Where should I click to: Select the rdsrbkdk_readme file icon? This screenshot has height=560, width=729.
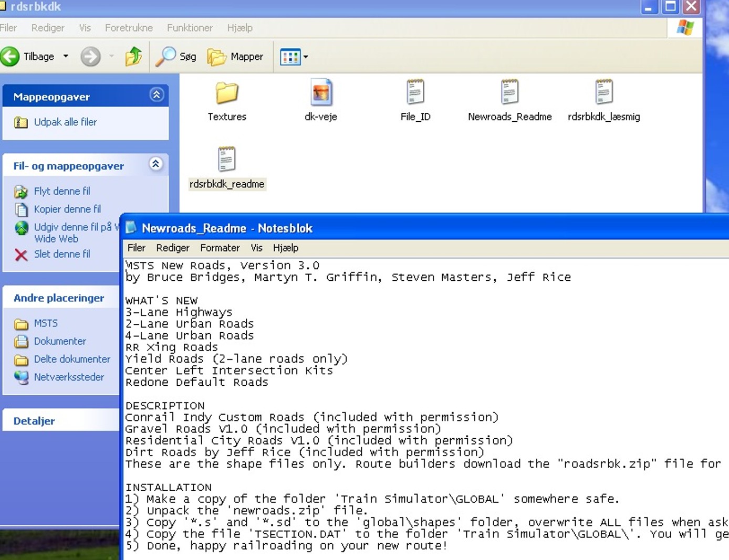227,159
